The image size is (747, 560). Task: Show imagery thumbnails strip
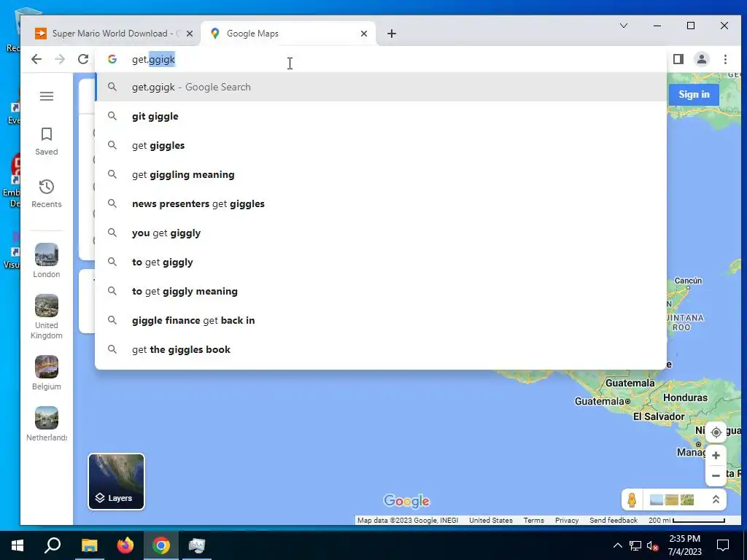click(x=672, y=500)
